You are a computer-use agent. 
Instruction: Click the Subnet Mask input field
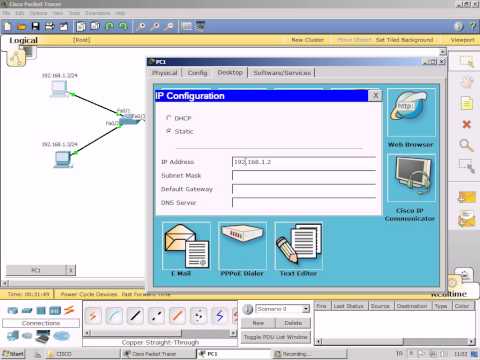(x=304, y=176)
